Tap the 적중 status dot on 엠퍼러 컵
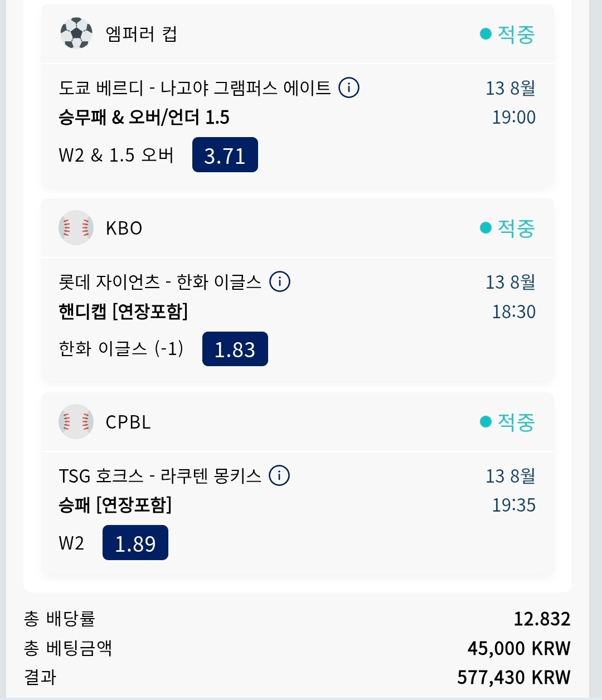The width and height of the screenshot is (602, 700). (486, 34)
